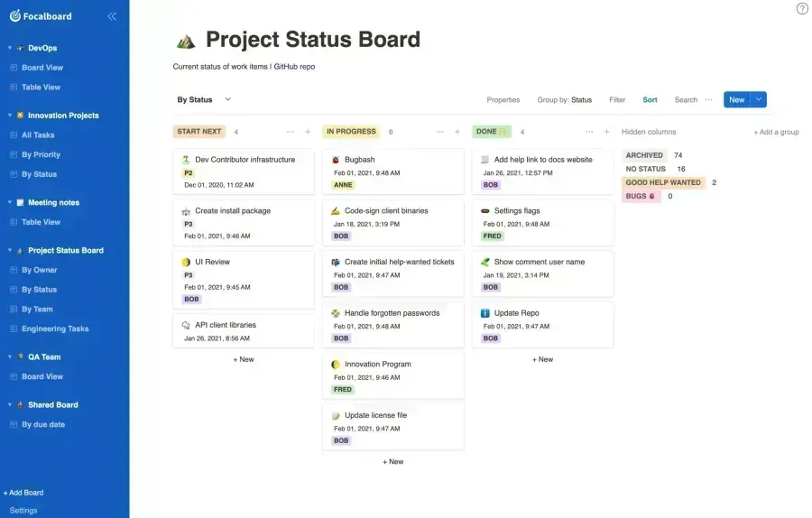Click the mountain icon beside board title

[186, 41]
